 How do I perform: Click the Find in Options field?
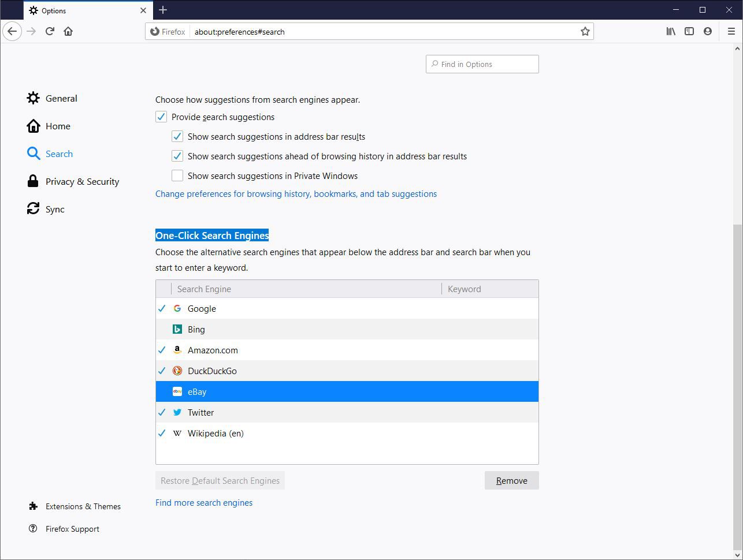482,64
